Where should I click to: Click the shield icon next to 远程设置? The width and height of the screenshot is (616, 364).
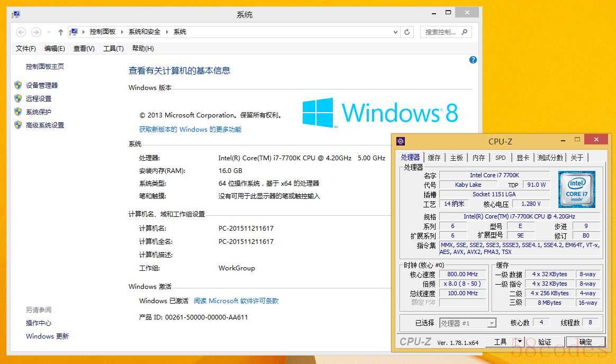coord(17,98)
